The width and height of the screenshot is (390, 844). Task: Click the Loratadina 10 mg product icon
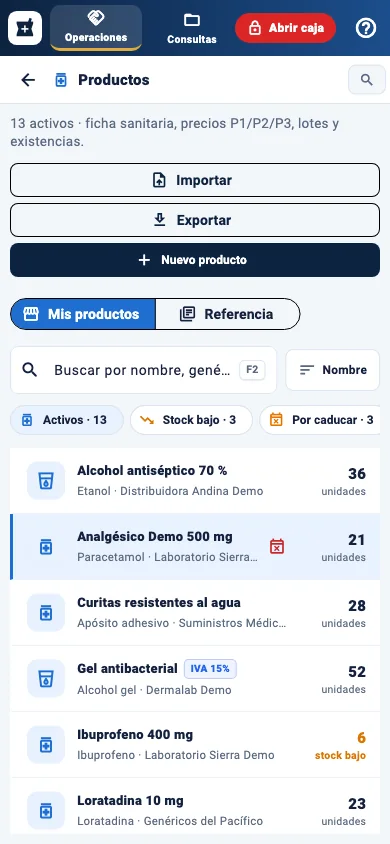click(46, 811)
